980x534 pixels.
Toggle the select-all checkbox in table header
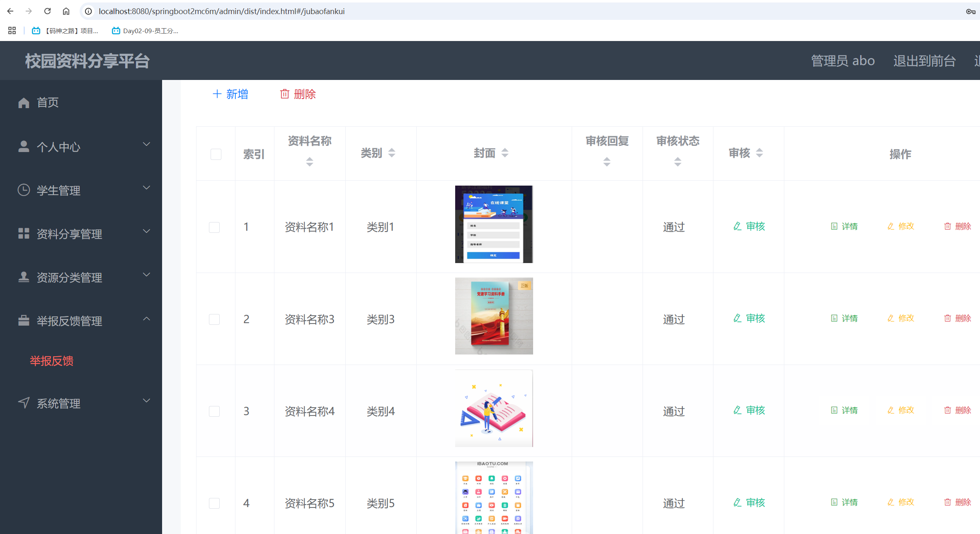pyautogui.click(x=216, y=154)
